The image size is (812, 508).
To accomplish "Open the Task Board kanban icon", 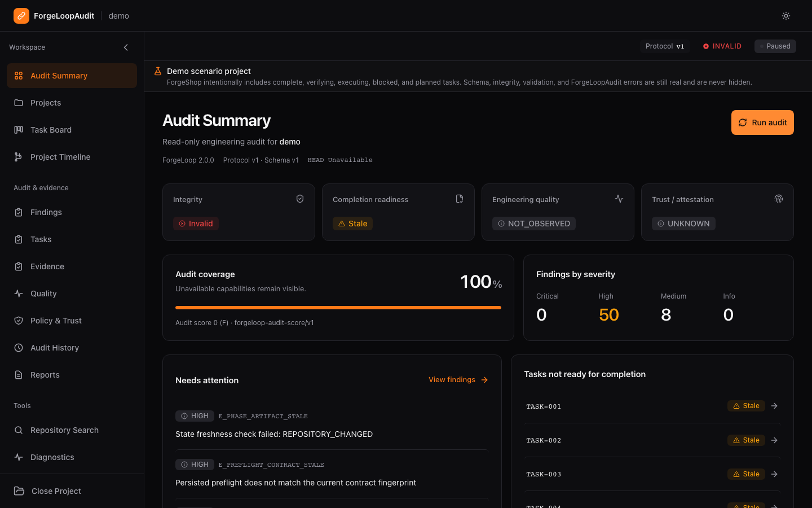I will (19, 130).
